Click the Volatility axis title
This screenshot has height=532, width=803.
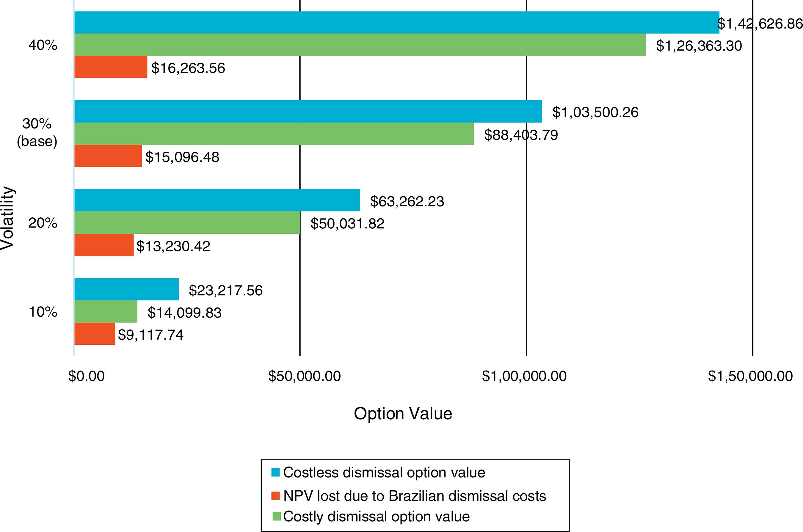coord(7,218)
